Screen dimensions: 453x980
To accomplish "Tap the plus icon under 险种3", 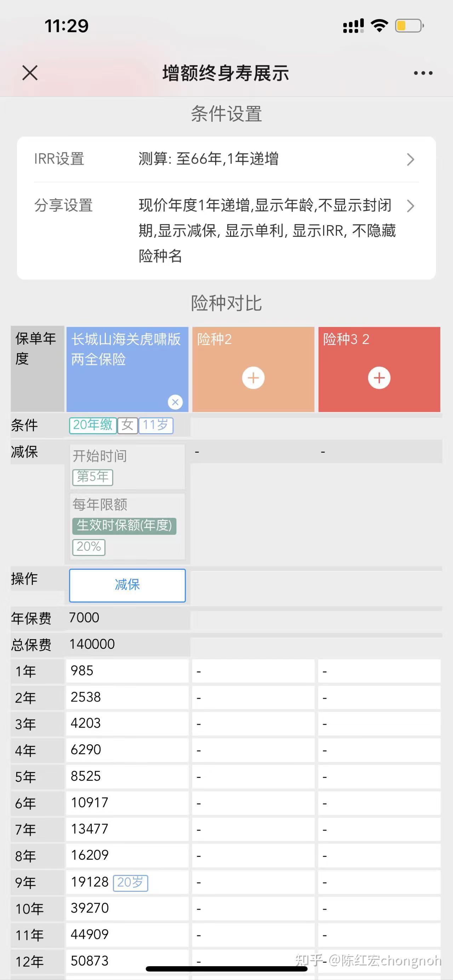I will pos(379,378).
